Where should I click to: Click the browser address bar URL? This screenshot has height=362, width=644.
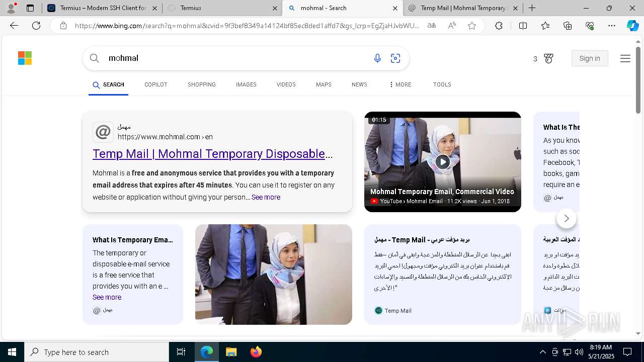(247, 26)
